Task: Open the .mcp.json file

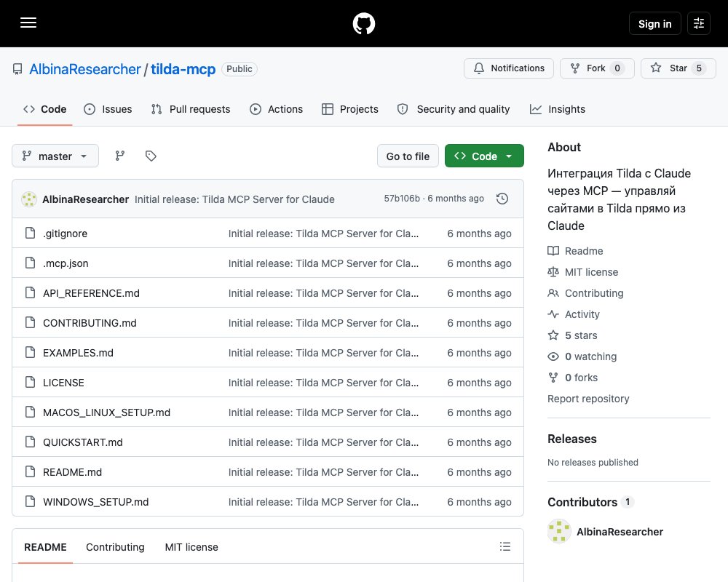Action: tap(66, 263)
